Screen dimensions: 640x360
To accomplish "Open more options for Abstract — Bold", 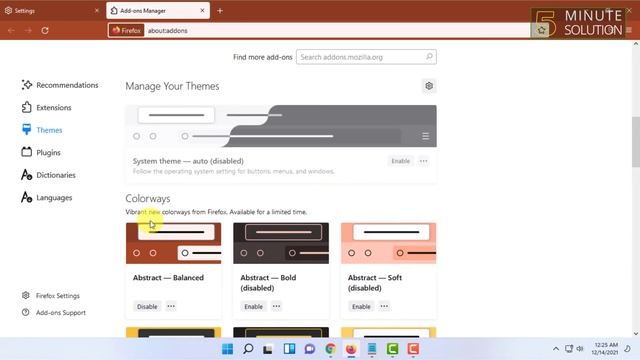I will (276, 306).
